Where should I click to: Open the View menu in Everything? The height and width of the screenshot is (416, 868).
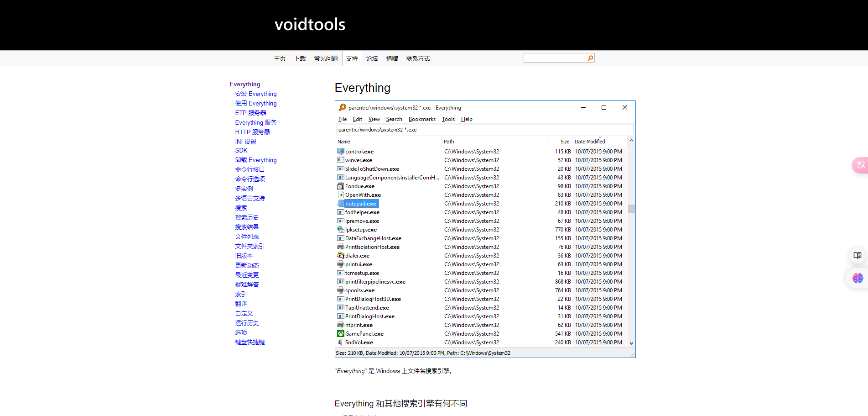click(374, 119)
